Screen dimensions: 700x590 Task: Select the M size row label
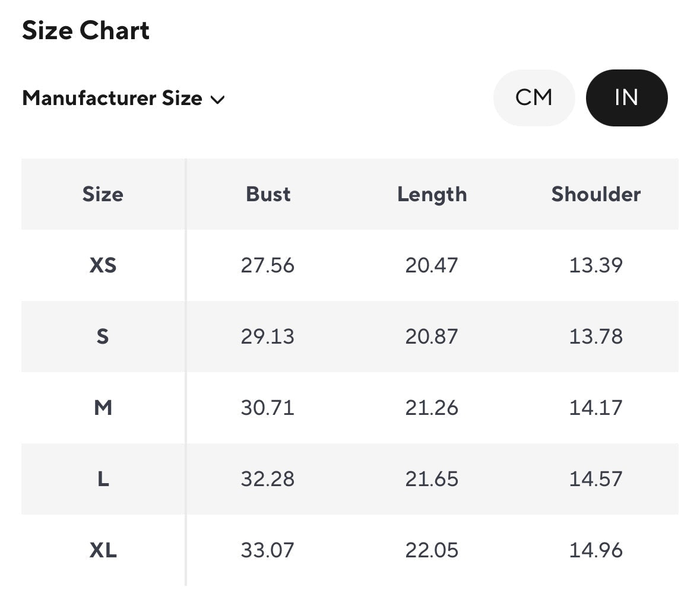[103, 408]
